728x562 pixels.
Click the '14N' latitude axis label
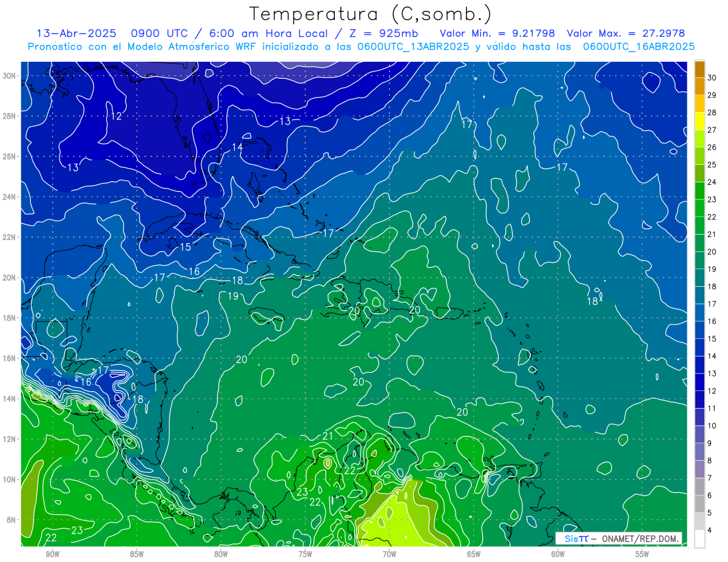tap(10, 398)
